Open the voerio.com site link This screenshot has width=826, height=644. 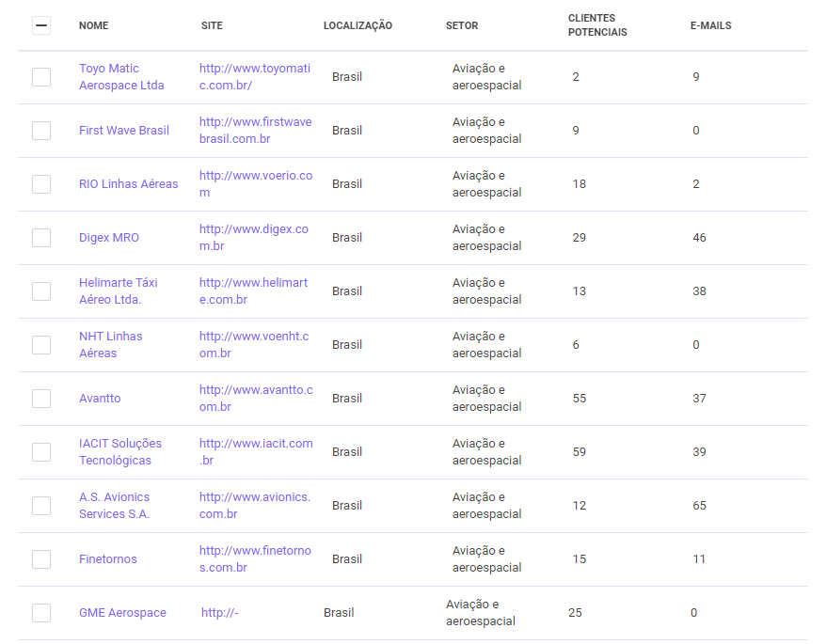pyautogui.click(x=256, y=184)
